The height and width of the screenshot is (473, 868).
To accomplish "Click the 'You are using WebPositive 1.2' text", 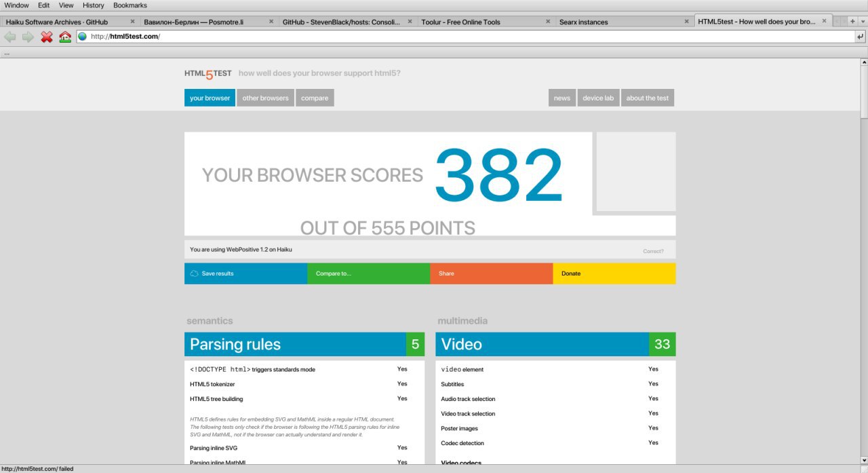I will click(241, 250).
